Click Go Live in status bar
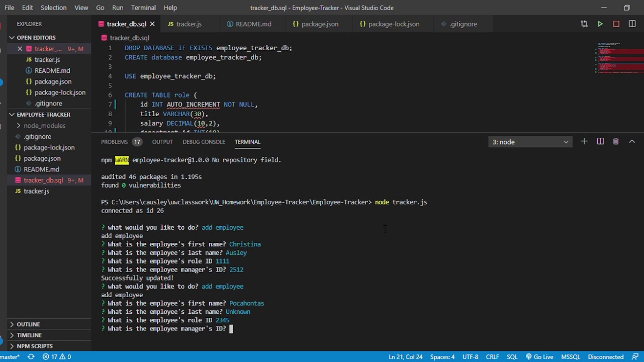The image size is (644, 362). point(539,356)
